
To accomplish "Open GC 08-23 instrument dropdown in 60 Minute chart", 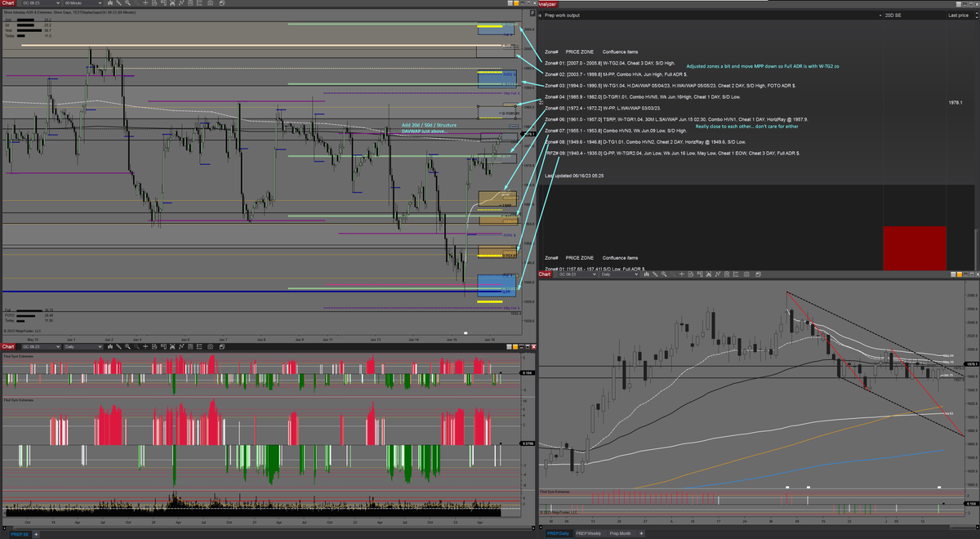I will [x=41, y=3].
